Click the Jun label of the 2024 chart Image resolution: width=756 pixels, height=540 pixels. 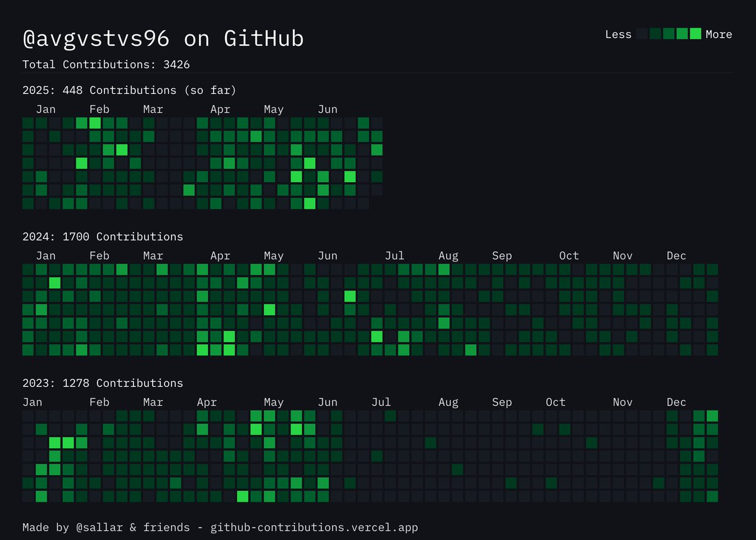point(328,256)
